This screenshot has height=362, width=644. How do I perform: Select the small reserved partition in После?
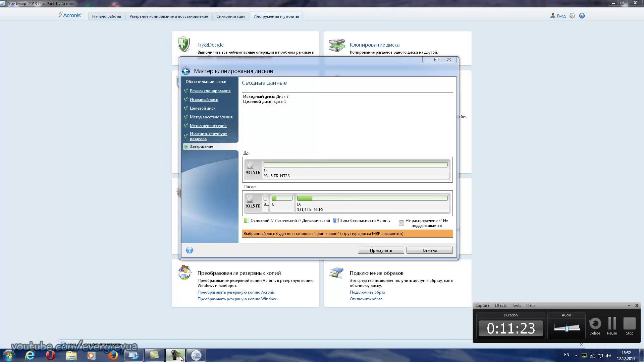[265, 203]
